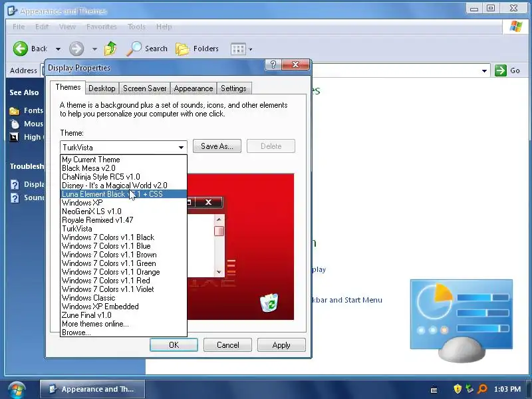The height and width of the screenshot is (399, 532).
Task: Switch to the Screen Saver tab
Action: (x=144, y=88)
